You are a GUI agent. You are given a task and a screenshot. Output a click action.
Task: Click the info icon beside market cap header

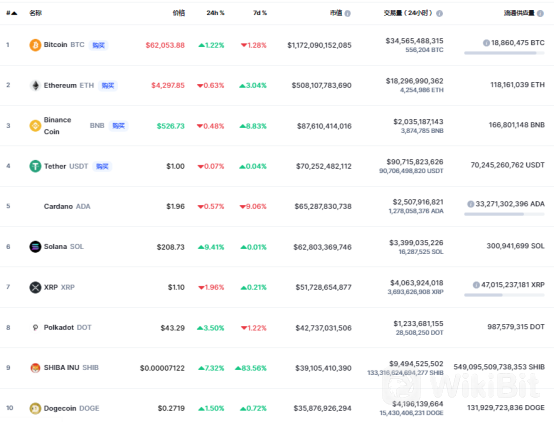[x=348, y=13]
